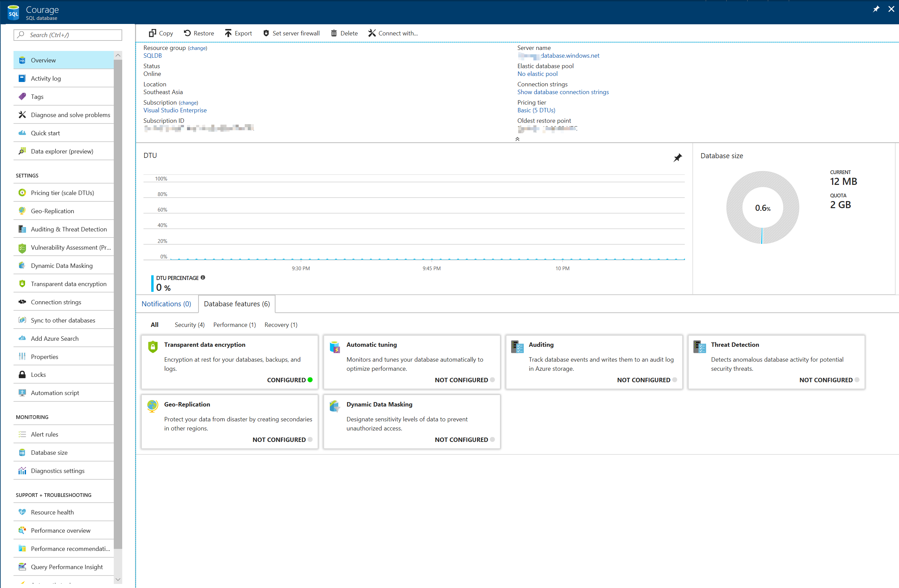Filter features by Security (4)
This screenshot has width=899, height=588.
coord(190,325)
